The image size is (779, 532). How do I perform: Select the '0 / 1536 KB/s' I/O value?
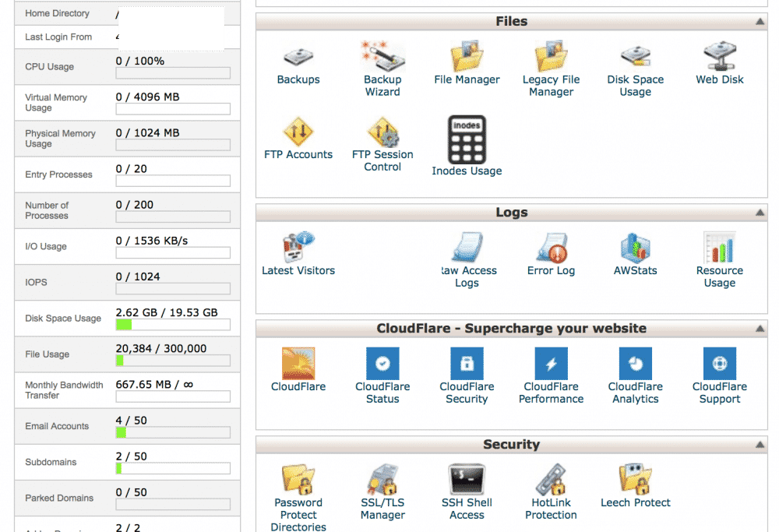coord(152,241)
